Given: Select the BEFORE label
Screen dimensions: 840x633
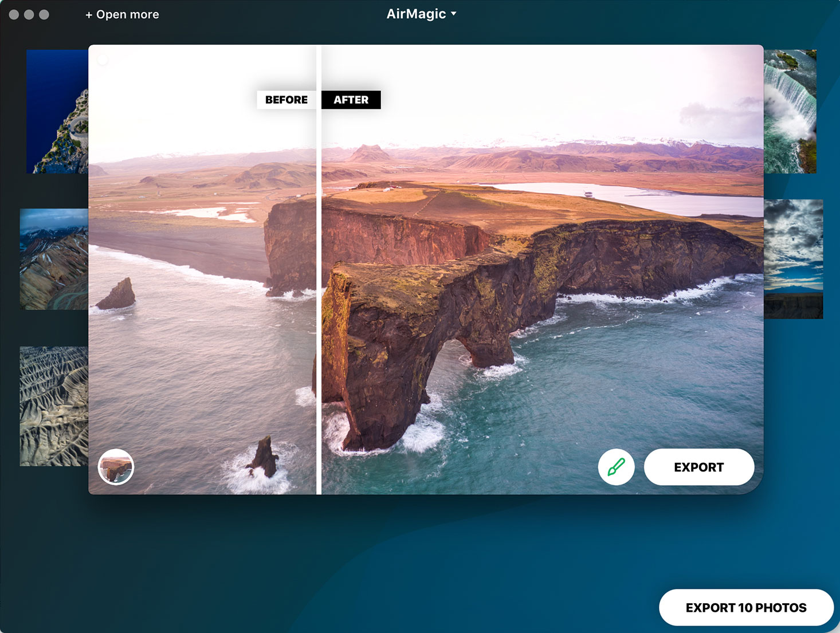Looking at the screenshot, I should 286,100.
